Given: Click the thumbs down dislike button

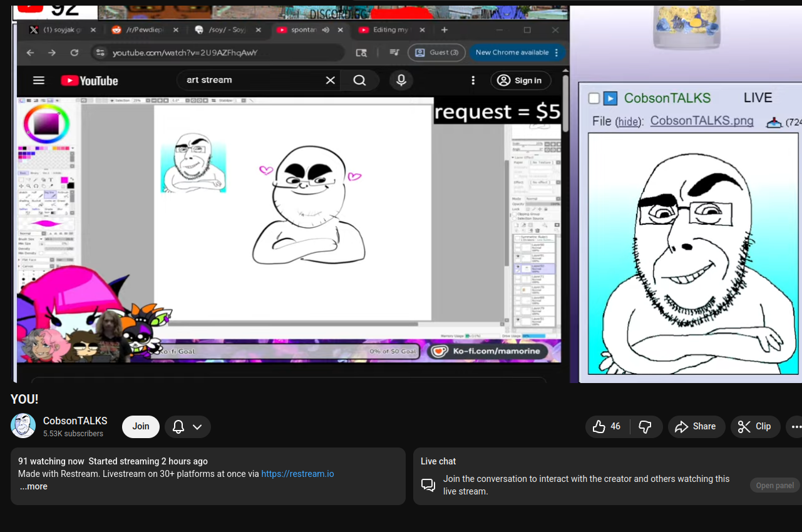Looking at the screenshot, I should coord(645,427).
